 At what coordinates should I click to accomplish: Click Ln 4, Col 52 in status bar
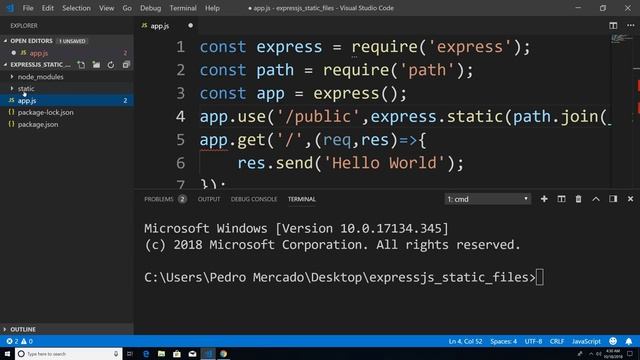[465, 341]
